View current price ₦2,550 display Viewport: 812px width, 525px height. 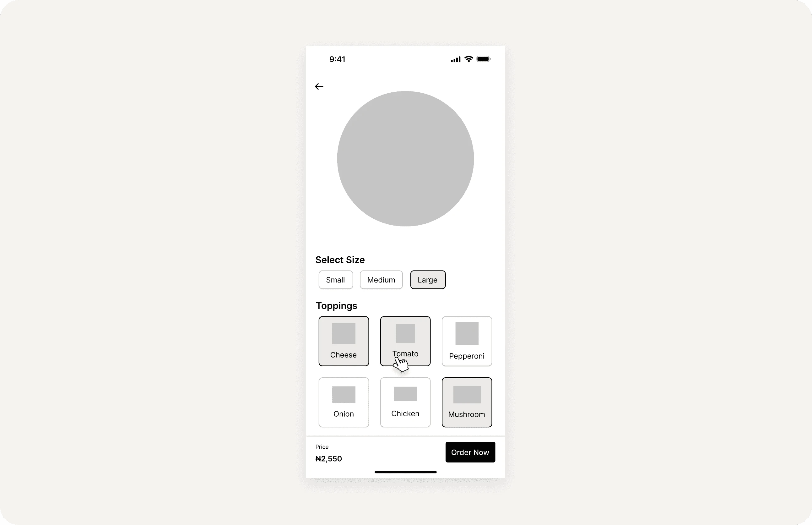(329, 458)
